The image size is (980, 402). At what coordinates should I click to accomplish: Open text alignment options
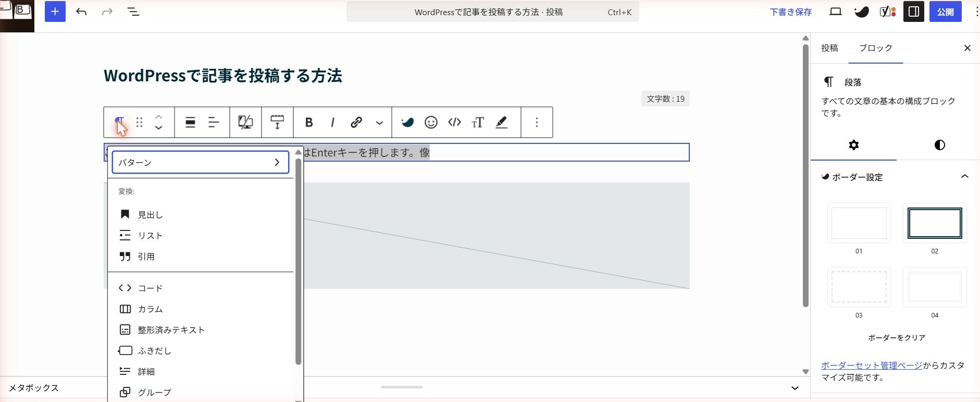pyautogui.click(x=214, y=123)
